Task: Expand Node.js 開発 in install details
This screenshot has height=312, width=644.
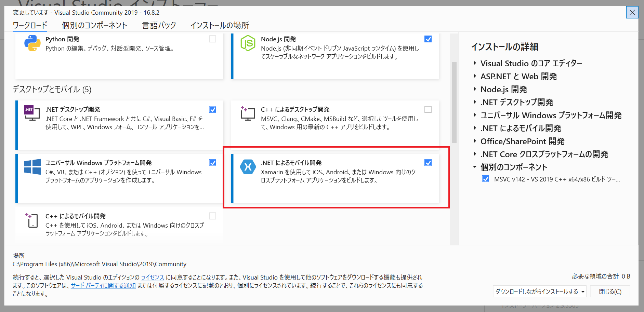Action: click(x=475, y=89)
